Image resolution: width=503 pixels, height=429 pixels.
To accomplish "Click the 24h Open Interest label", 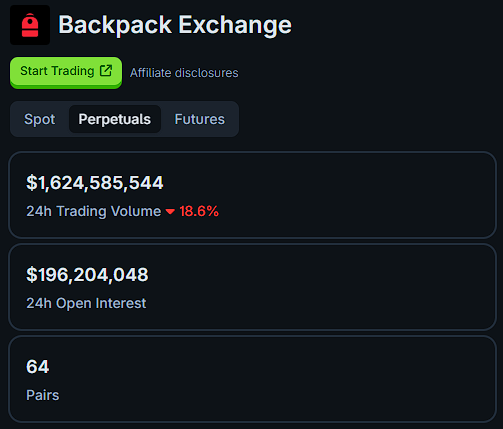I will (86, 303).
